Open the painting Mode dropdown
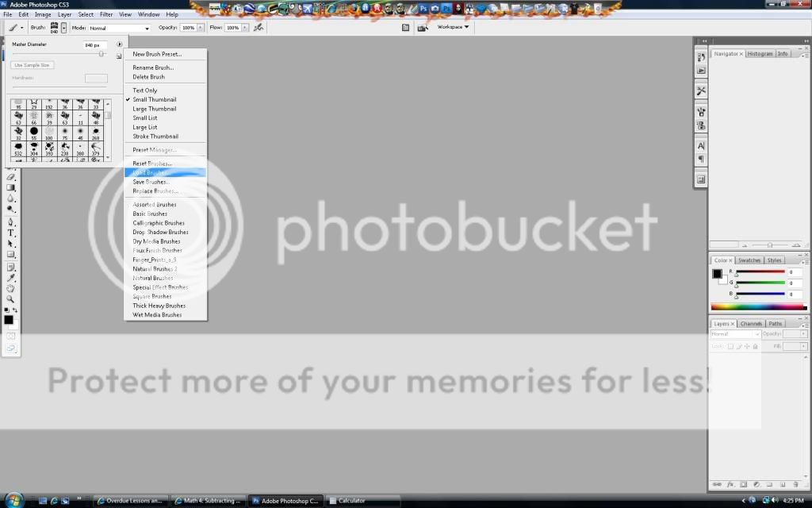 [119, 28]
